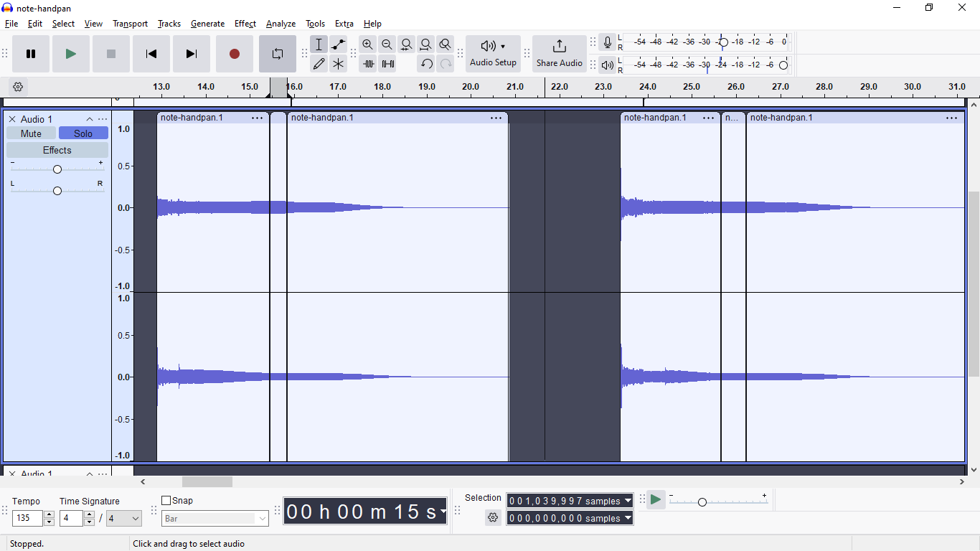This screenshot has height=551, width=980.
Task: Open the time display format dropdown
Action: [x=443, y=512]
